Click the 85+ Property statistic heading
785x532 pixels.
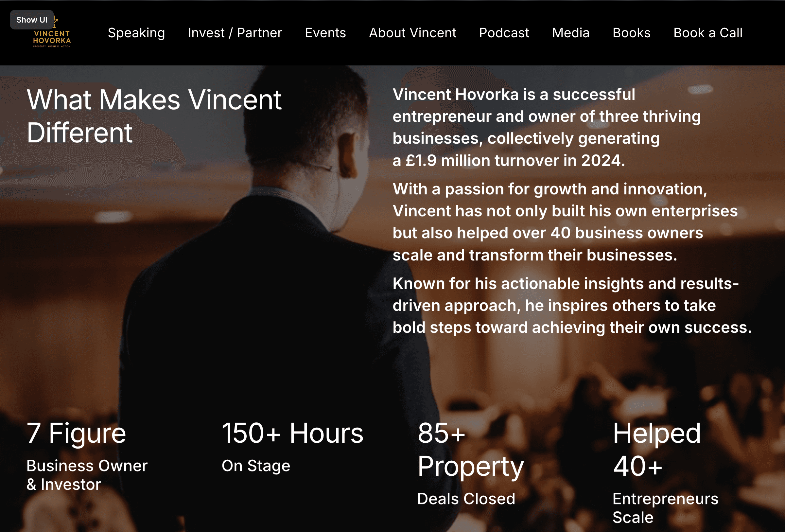tap(471, 450)
